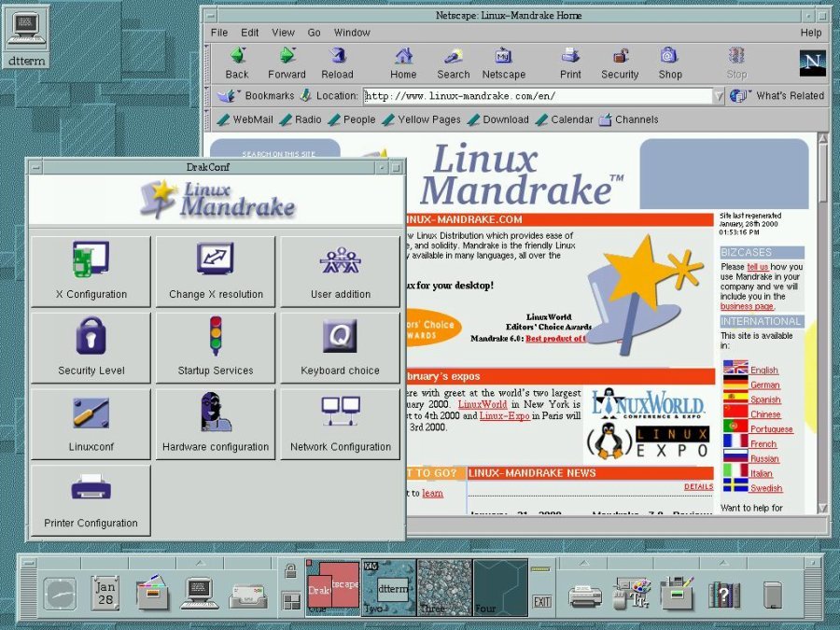This screenshot has width=840, height=630.
Task: Open the style manager palette icon
Action: tap(632, 593)
